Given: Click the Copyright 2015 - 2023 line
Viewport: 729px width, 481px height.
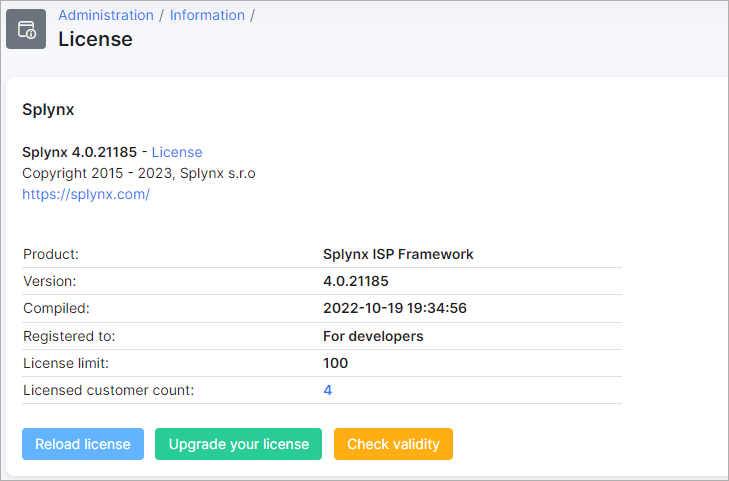Looking at the screenshot, I should pyautogui.click(x=139, y=173).
